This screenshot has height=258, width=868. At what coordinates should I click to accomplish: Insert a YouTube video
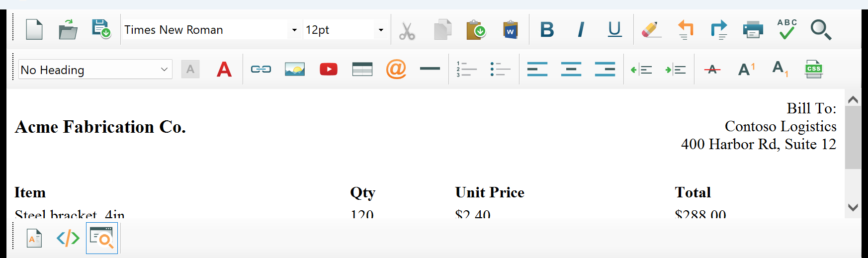(x=329, y=69)
